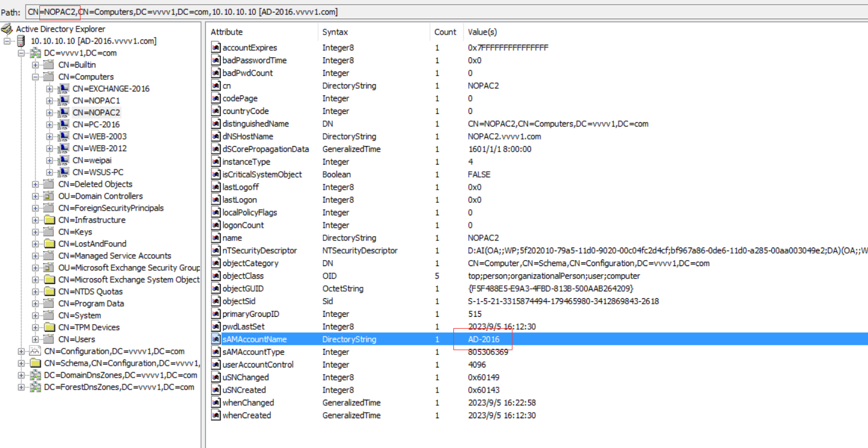868x448 pixels.
Task: Collapse the CN=Computers node
Action: [35, 77]
